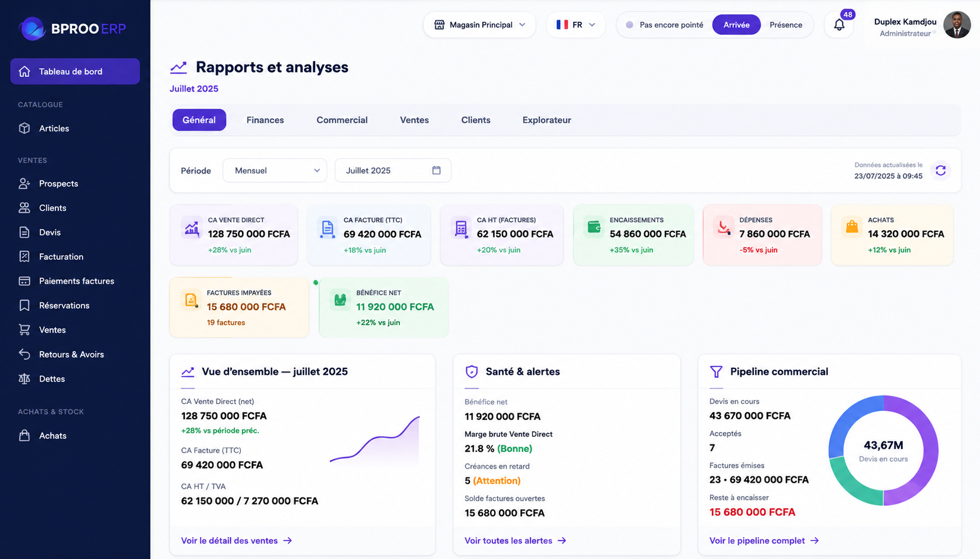This screenshot has height=559, width=980.
Task: Click the Ventes shopping cart icon
Action: pyautogui.click(x=24, y=330)
